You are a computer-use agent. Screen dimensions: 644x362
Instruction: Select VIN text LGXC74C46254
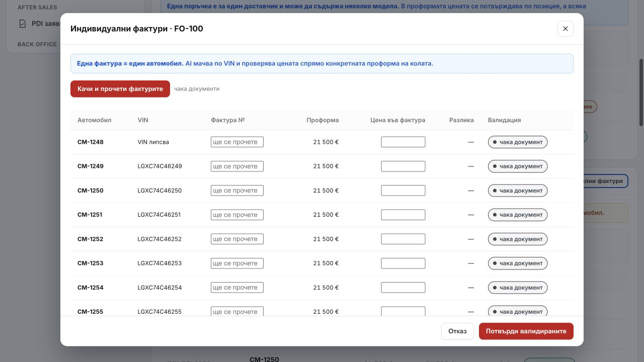click(x=159, y=288)
